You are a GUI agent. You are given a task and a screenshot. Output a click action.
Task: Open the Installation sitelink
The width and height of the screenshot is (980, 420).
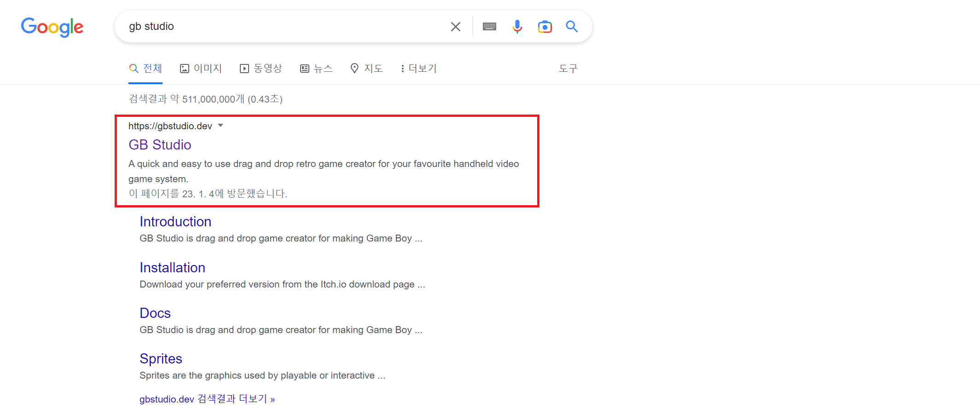pyautogui.click(x=172, y=268)
